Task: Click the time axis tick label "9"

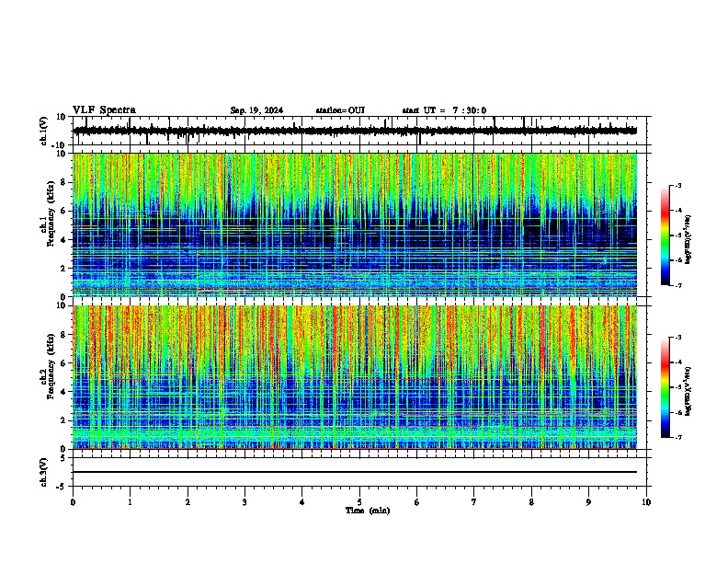Action: [x=588, y=502]
